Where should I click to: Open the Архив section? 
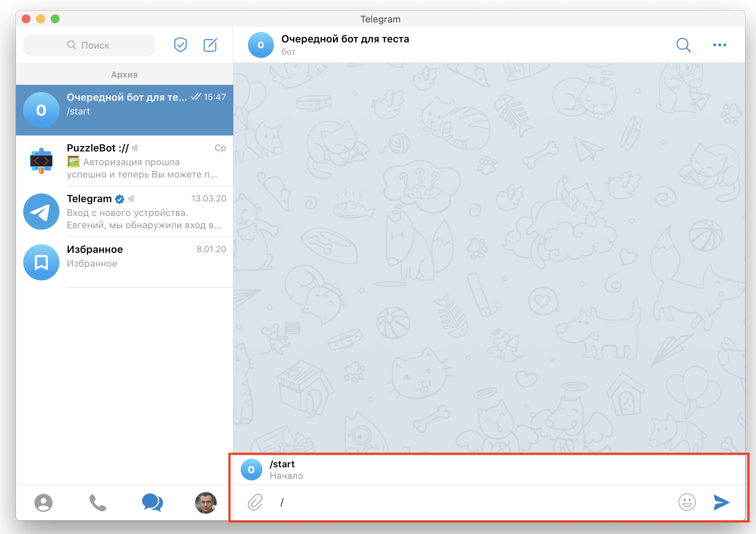click(x=124, y=74)
